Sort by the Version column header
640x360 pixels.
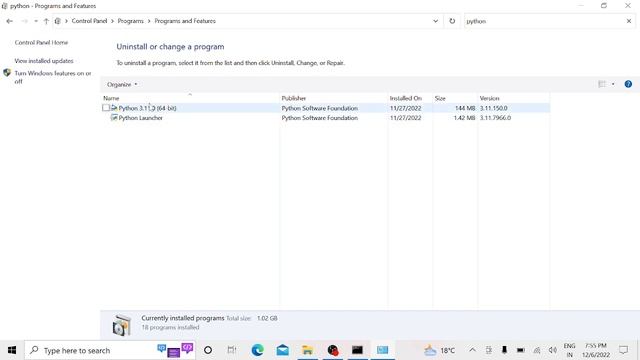[513, 98]
